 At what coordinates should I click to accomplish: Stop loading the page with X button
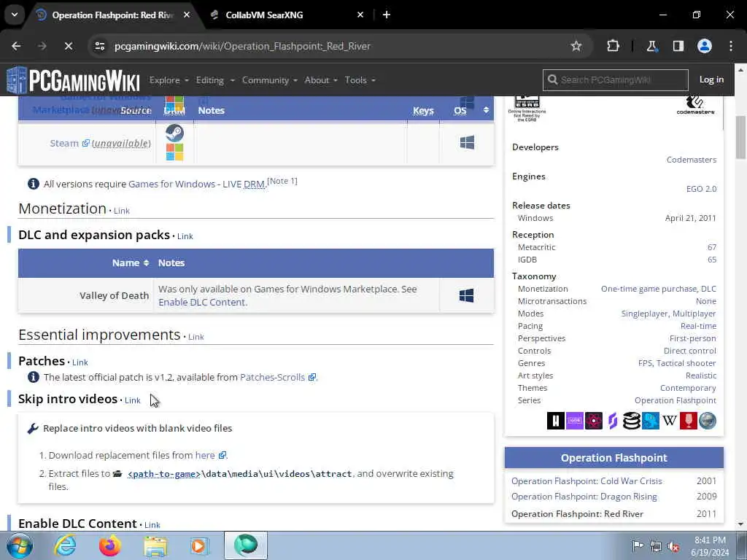68,46
